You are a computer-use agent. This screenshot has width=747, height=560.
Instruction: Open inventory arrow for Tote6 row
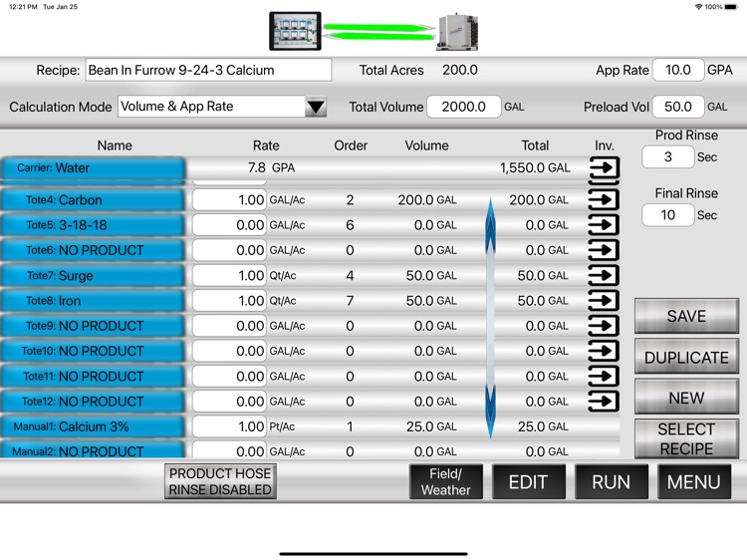coord(605,250)
